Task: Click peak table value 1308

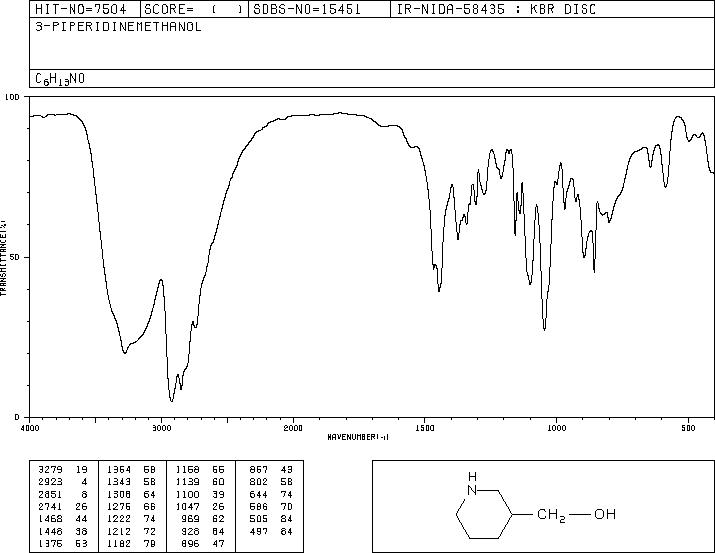Action: point(119,494)
